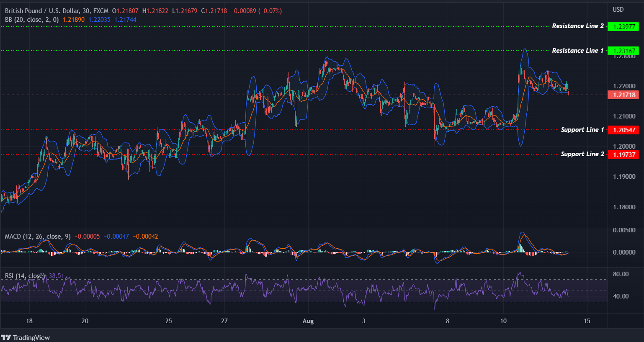Select the Resistance Line 2 price label 1.23977
Image resolution: width=644 pixels, height=342 pixels.
point(623,26)
